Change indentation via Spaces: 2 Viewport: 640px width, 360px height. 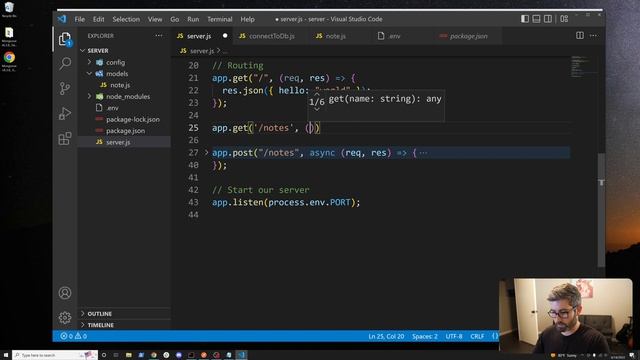(x=424, y=336)
